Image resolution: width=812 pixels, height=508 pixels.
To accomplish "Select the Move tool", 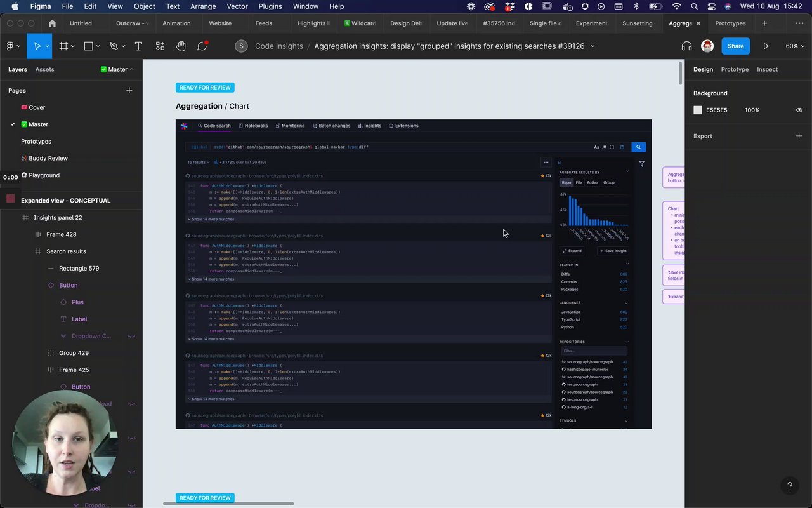I will (37, 46).
